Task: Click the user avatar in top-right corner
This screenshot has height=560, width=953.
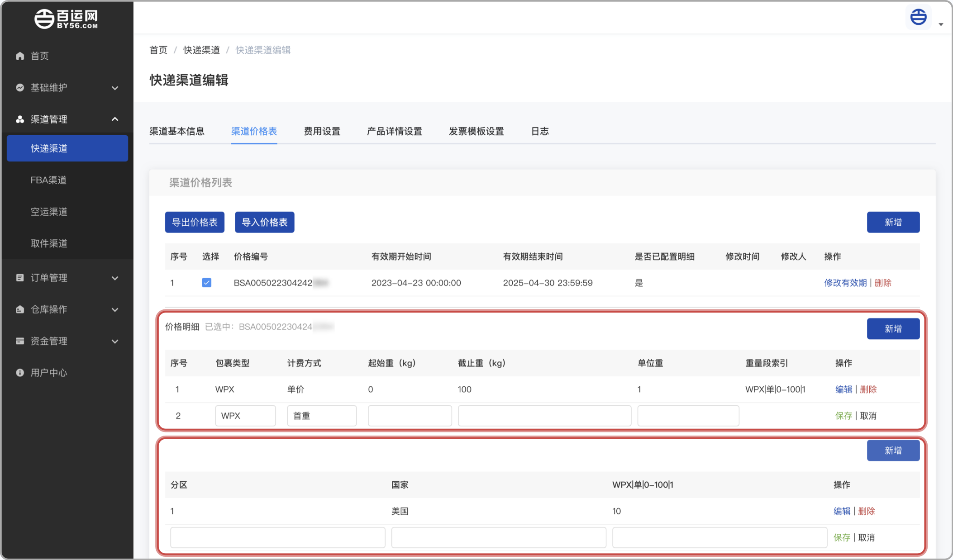Action: [918, 17]
